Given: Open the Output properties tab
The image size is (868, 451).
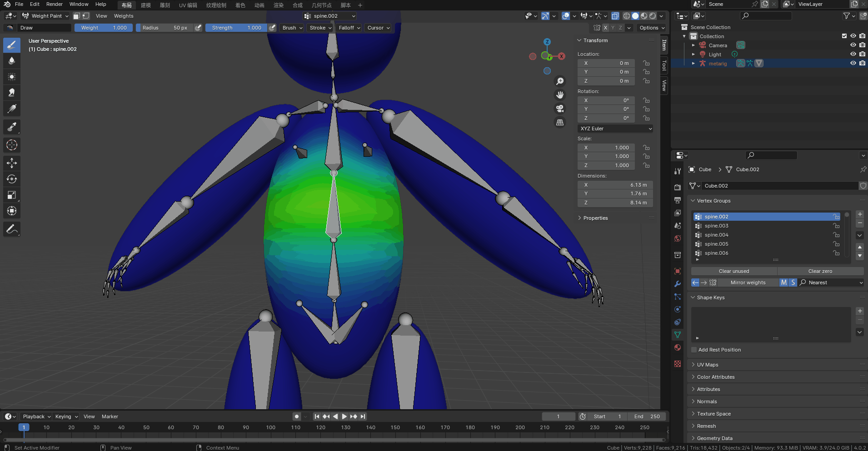Looking at the screenshot, I should click(x=678, y=200).
